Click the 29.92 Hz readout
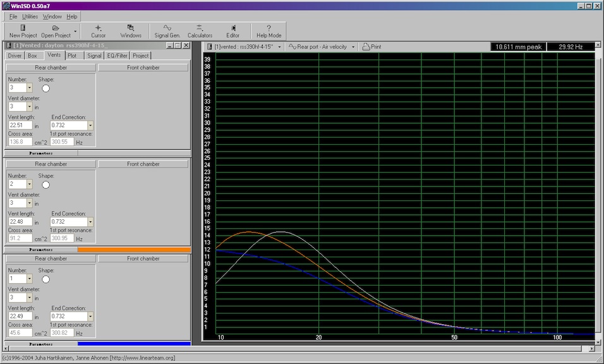The width and height of the screenshot is (604, 364). (571, 47)
